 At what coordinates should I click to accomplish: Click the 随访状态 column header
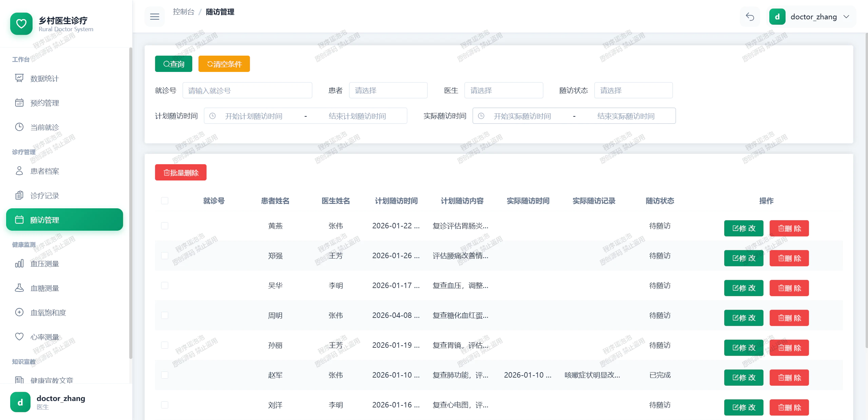(660, 201)
